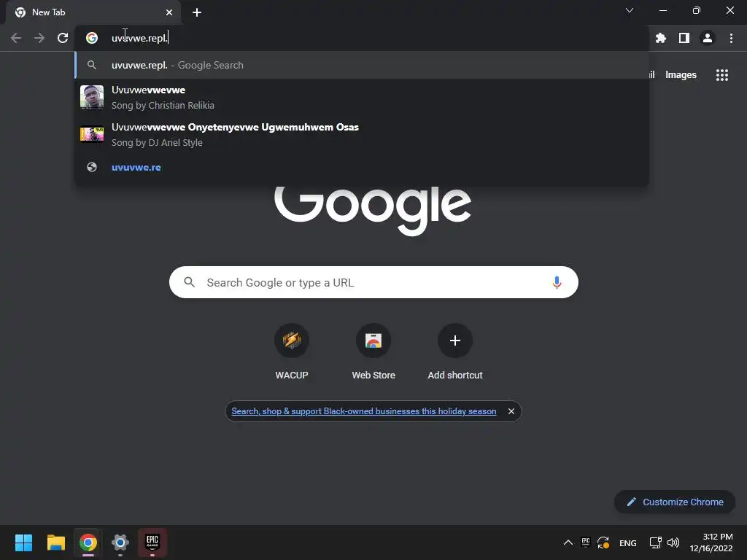Viewport: 747px width, 560px height.
Task: Open Chrome's three-dot menu
Action: 731,38
